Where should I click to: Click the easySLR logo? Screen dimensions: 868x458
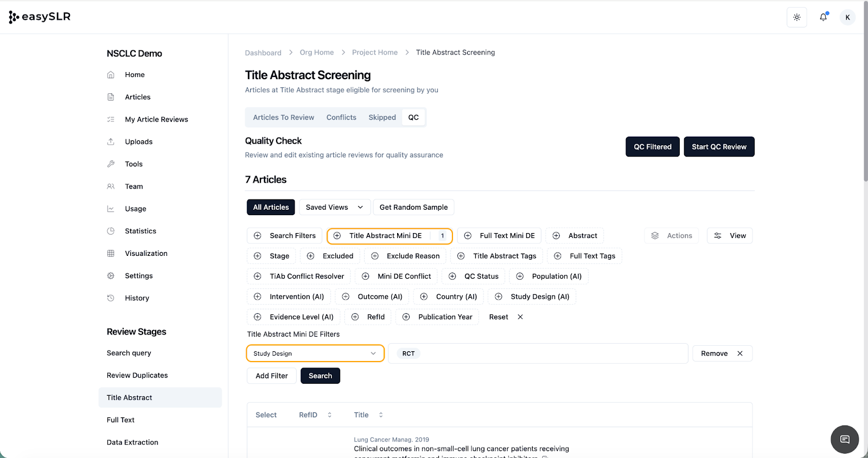[x=40, y=17]
